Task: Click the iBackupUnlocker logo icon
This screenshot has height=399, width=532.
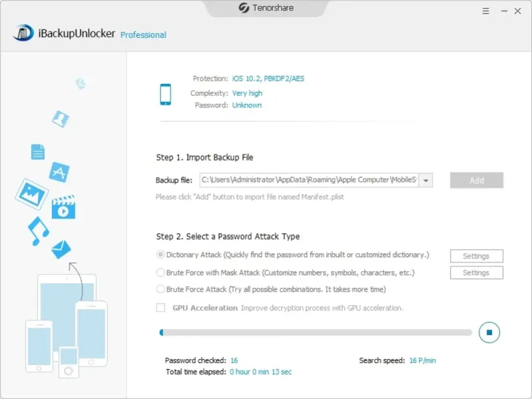Action: click(23, 33)
